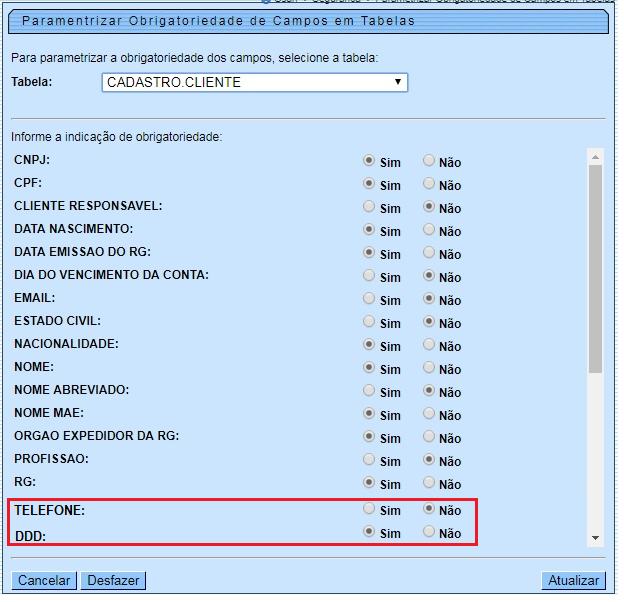Set NOME field to Não
The height and width of the screenshot is (602, 624).
tap(429, 367)
